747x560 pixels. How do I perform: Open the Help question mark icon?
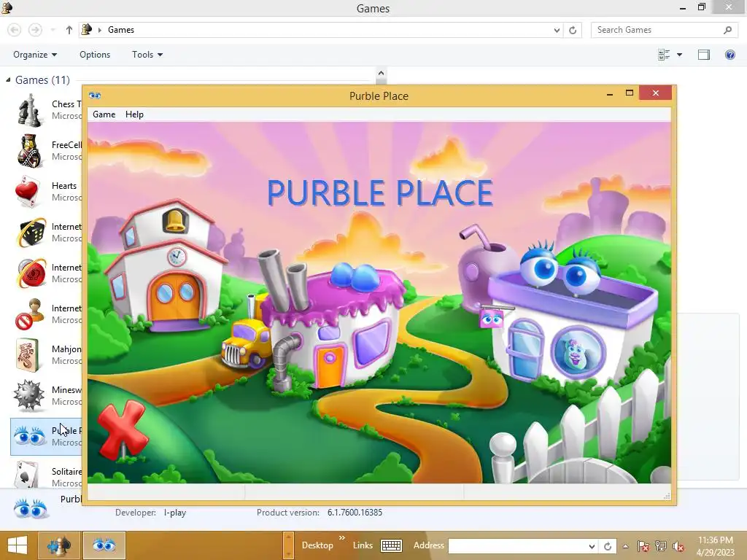click(729, 55)
